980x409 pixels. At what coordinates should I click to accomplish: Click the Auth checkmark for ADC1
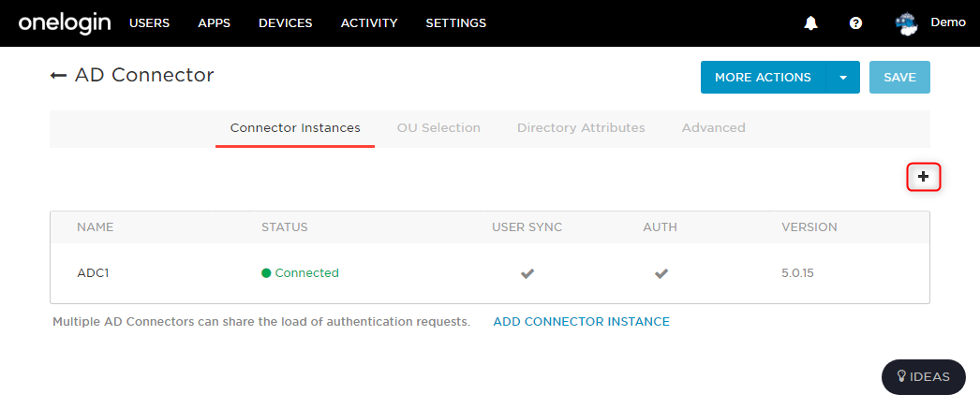tap(661, 273)
